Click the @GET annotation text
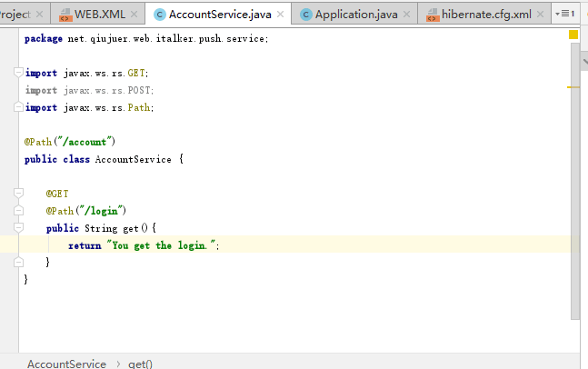 click(57, 194)
